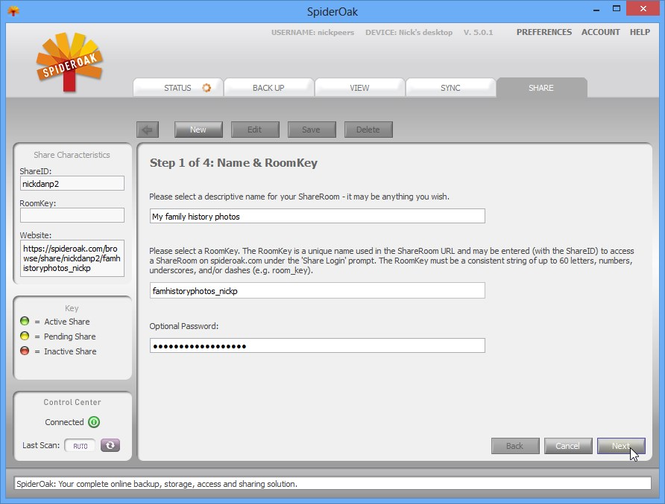Click the green Active Share indicator
Viewport: 665px width, 504px height.
click(x=25, y=321)
